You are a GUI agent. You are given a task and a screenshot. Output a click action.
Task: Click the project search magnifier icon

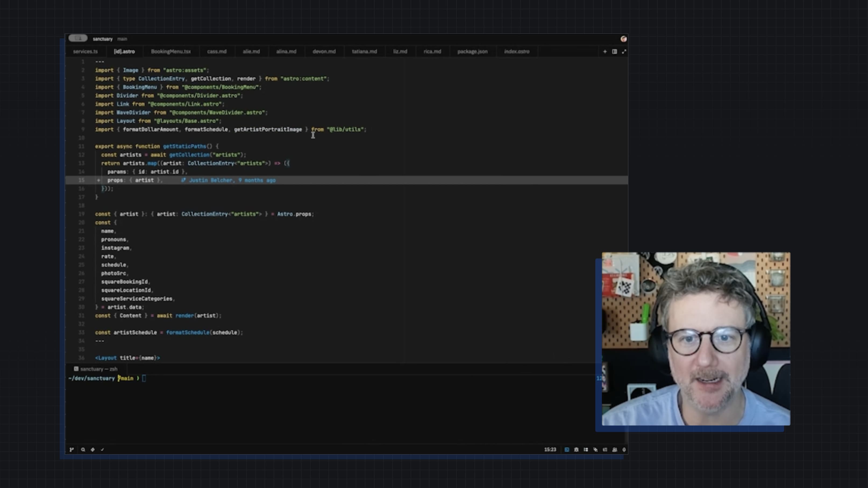[83, 449]
